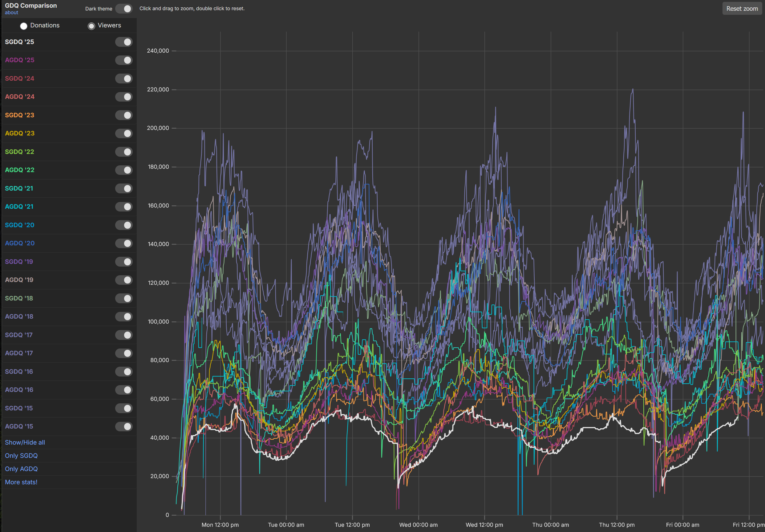Toggle AGDQ '20 series visibility
The width and height of the screenshot is (765, 532).
(123, 244)
